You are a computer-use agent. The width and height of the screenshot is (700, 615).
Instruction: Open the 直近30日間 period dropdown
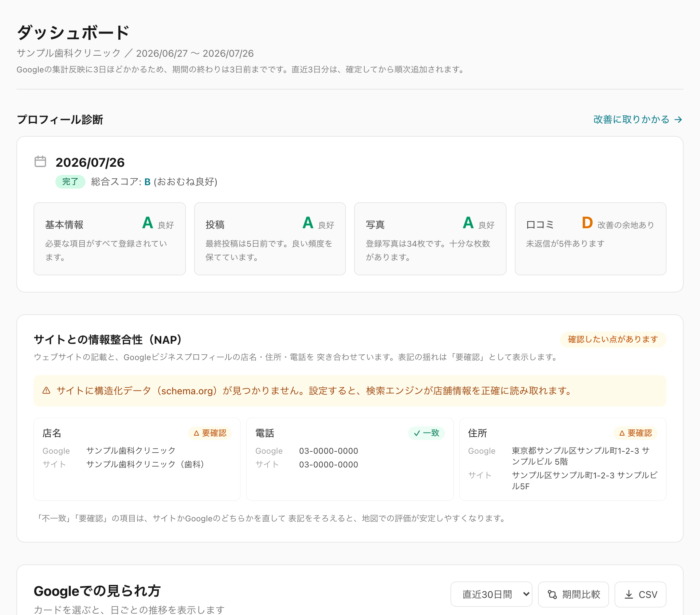tap(491, 594)
